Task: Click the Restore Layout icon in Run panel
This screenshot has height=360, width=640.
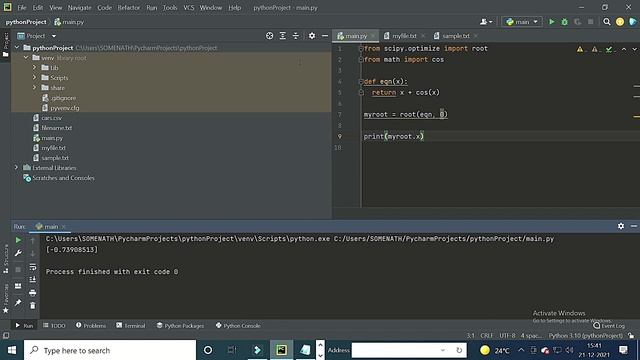Action: (18, 286)
